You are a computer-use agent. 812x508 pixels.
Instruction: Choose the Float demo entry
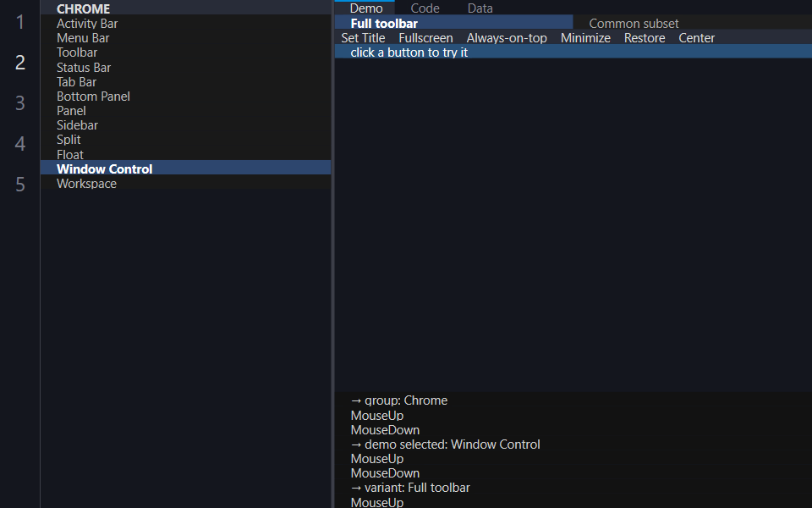tap(185, 154)
